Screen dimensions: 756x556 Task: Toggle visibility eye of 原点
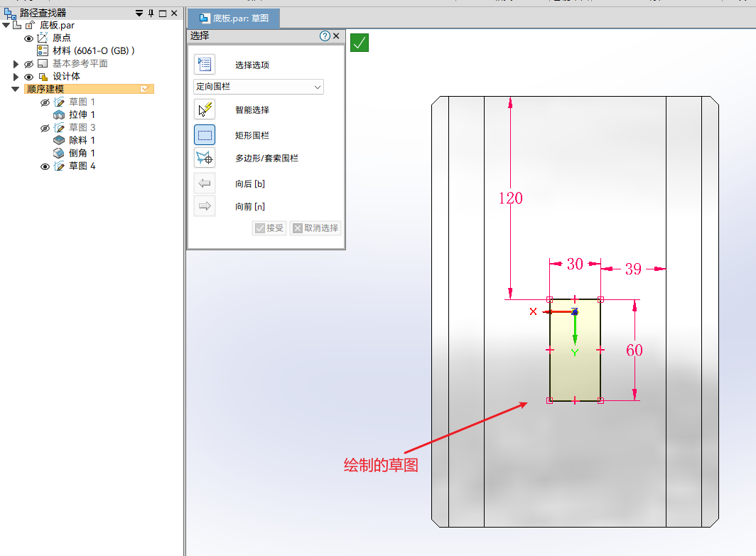point(29,38)
